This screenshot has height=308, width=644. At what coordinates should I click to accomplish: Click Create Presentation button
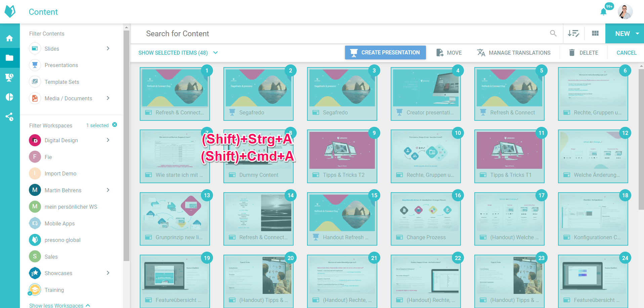click(385, 53)
